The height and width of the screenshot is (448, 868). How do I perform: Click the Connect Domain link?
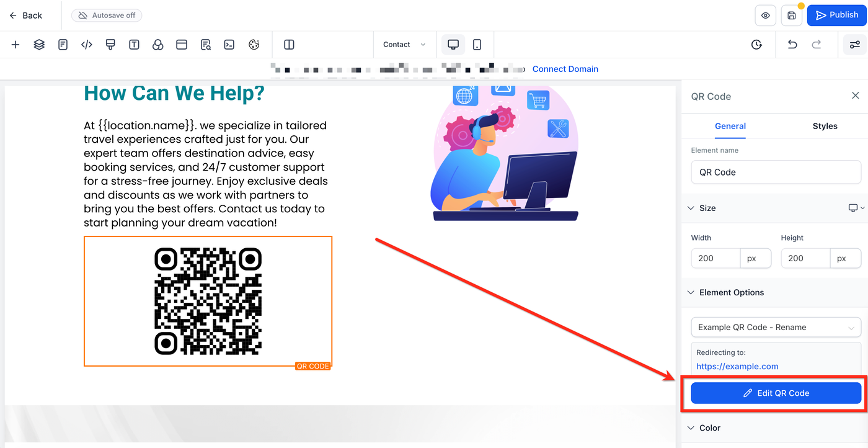coord(565,69)
